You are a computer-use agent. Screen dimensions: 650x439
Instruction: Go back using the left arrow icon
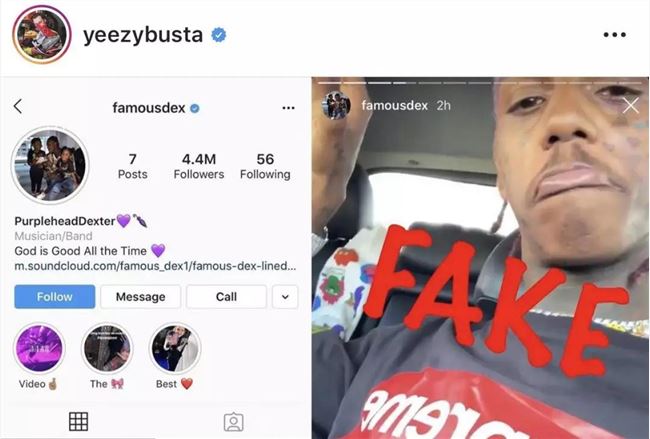pyautogui.click(x=17, y=107)
